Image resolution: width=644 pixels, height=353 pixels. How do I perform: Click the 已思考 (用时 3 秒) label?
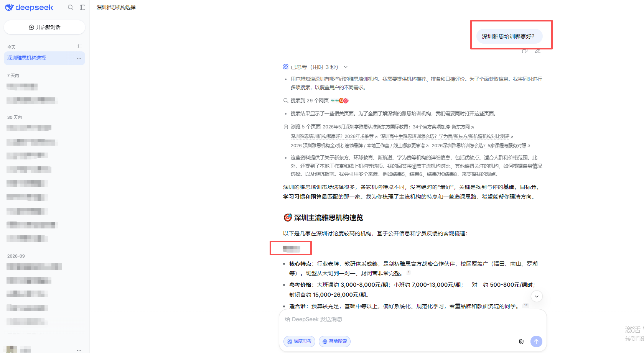(x=315, y=67)
